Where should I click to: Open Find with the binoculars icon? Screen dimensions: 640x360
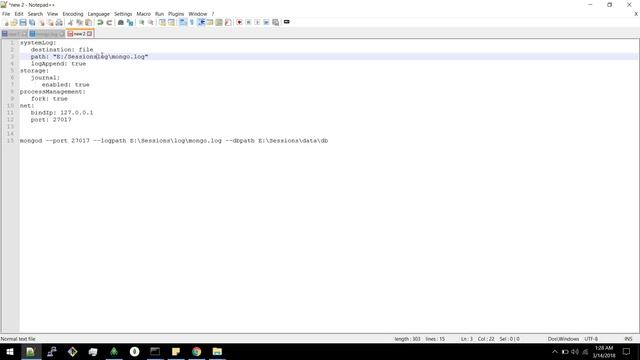click(x=120, y=22)
